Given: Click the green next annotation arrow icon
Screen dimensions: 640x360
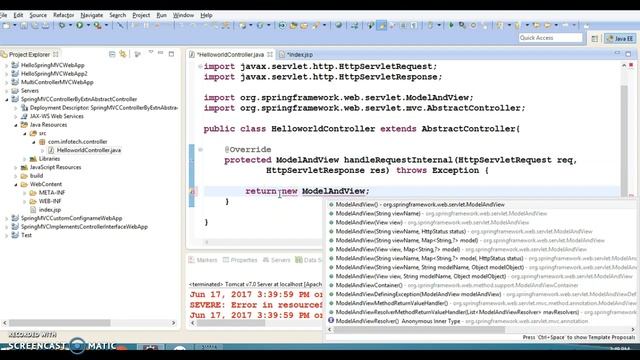Looking at the screenshot, I should point(451,25).
